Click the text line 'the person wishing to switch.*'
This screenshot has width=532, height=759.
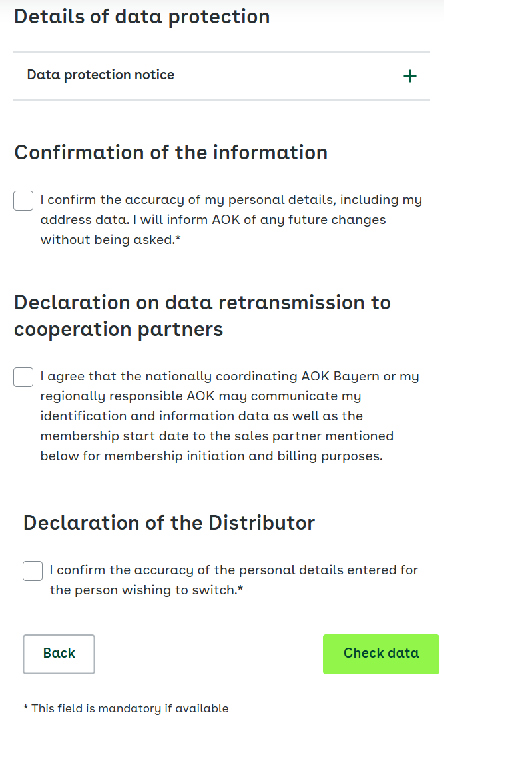pos(146,590)
